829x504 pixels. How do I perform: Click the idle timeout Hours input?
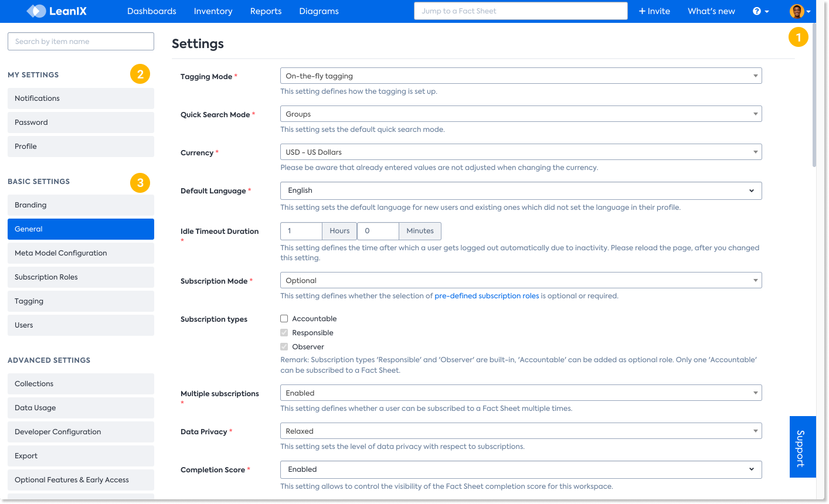point(301,231)
